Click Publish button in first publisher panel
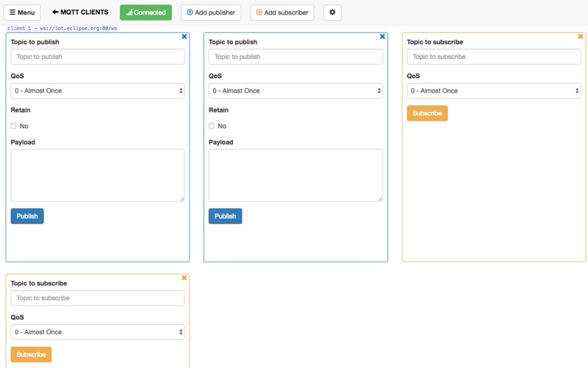 click(x=27, y=216)
